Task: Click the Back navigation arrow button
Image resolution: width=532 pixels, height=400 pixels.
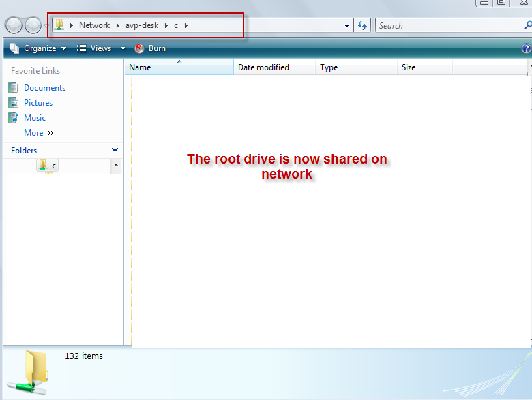Action: click(x=14, y=26)
